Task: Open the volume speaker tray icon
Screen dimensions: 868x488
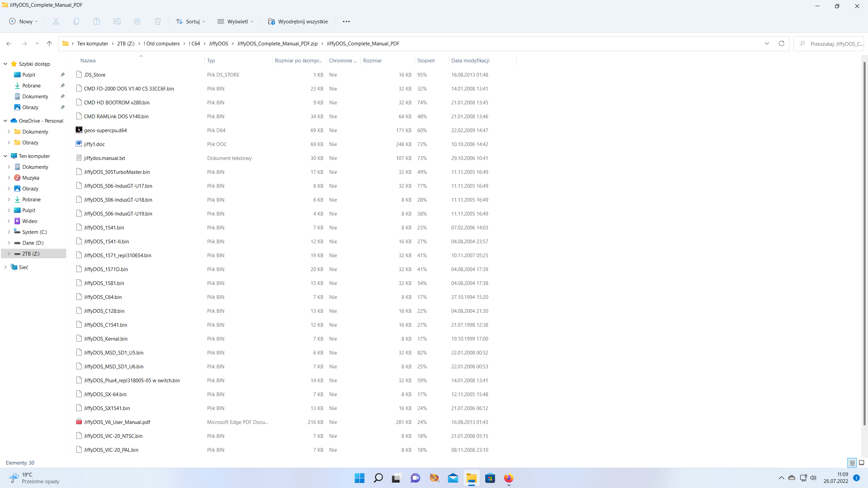Action: pos(813,478)
